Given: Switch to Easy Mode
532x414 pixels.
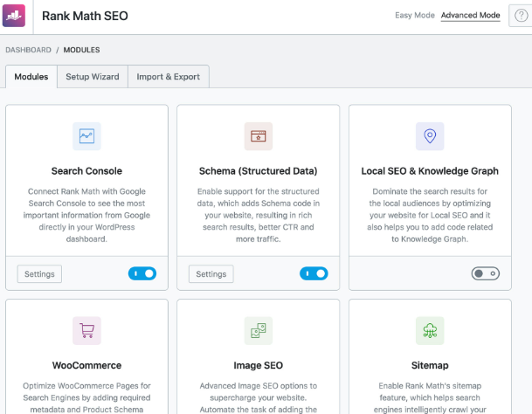Looking at the screenshot, I should click(x=415, y=15).
